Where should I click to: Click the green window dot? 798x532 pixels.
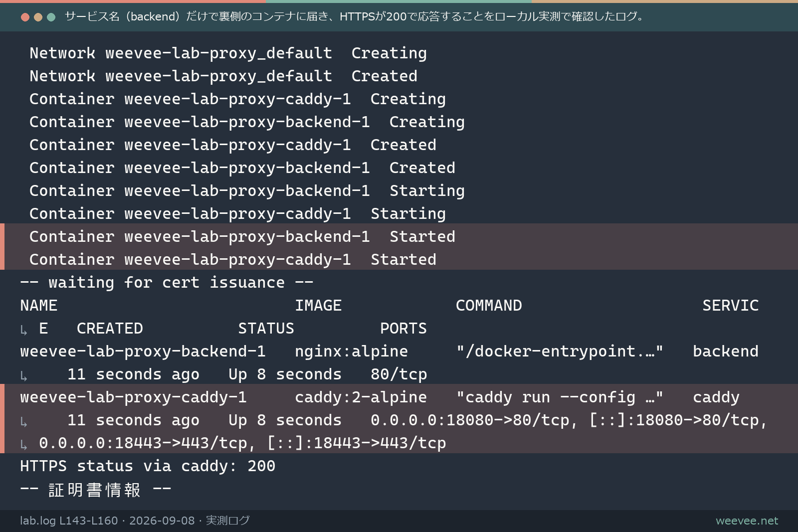point(51,17)
